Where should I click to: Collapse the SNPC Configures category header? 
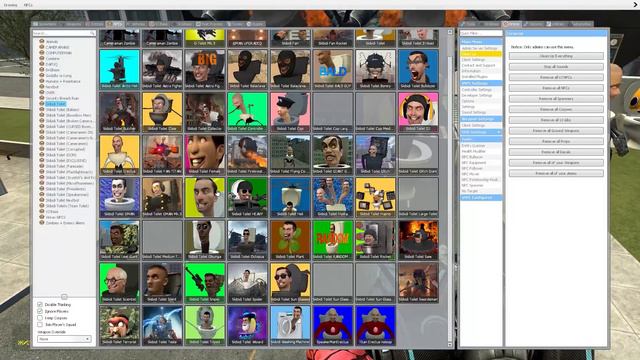[x=481, y=198]
